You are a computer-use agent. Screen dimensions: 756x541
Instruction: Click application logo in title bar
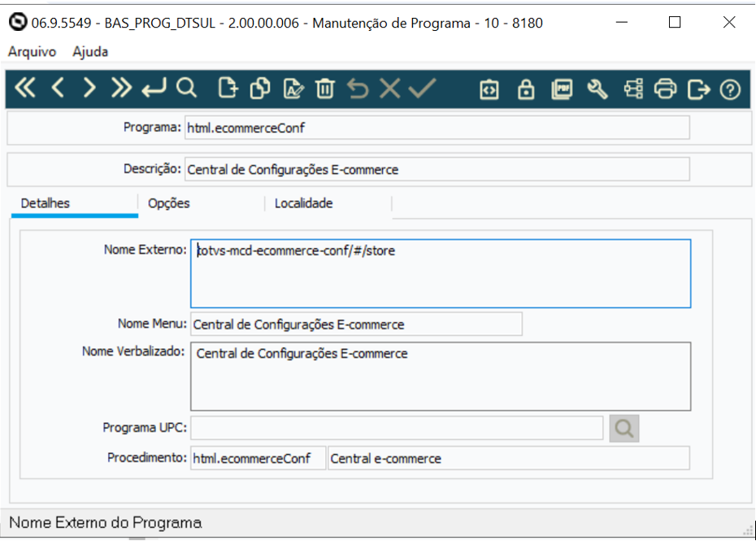coord(18,22)
